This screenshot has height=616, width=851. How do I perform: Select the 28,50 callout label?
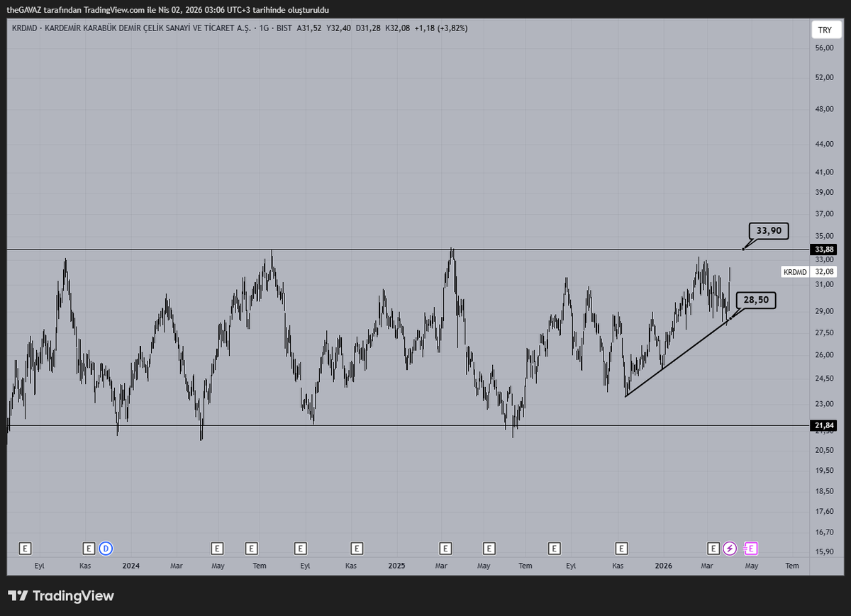pos(757,301)
